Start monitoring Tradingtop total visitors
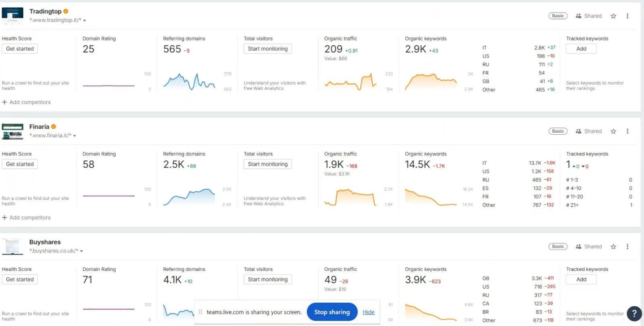The height and width of the screenshot is (326, 644). [268, 49]
